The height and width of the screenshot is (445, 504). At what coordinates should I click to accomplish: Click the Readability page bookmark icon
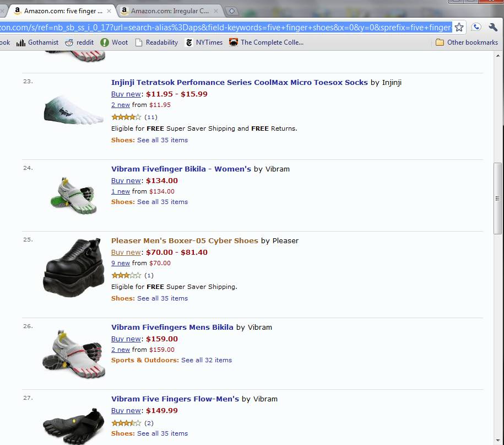coord(138,42)
